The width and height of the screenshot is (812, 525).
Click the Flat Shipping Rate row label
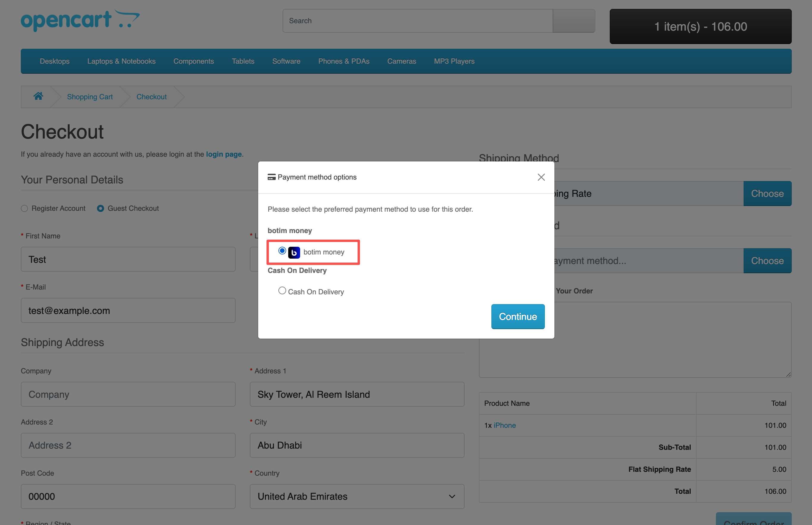[659, 469]
